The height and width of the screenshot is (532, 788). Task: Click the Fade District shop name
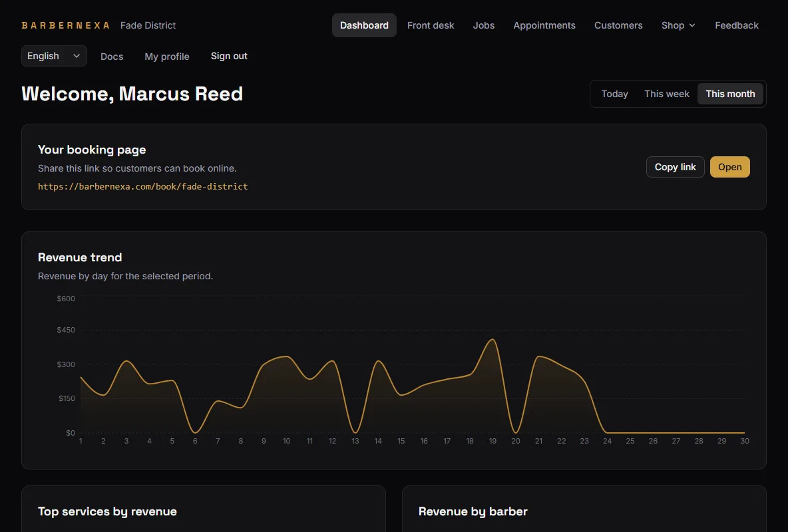click(148, 25)
